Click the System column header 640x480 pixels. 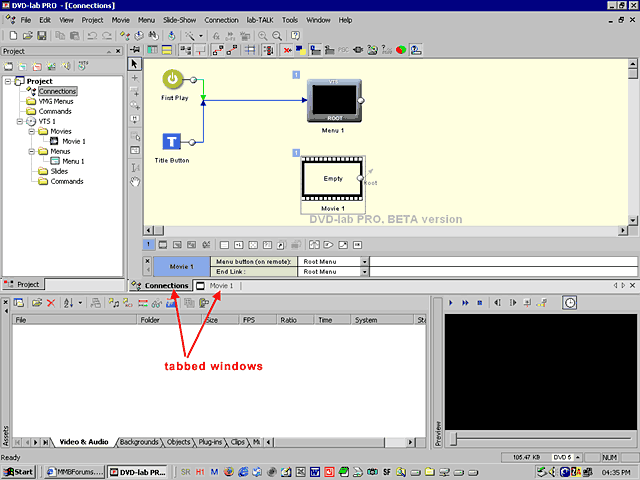(x=382, y=320)
